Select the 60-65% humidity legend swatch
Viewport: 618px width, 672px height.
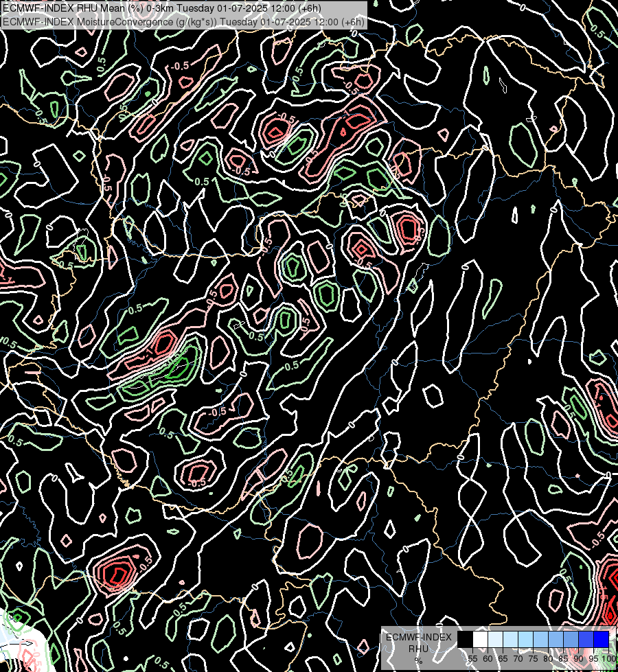pos(495,639)
